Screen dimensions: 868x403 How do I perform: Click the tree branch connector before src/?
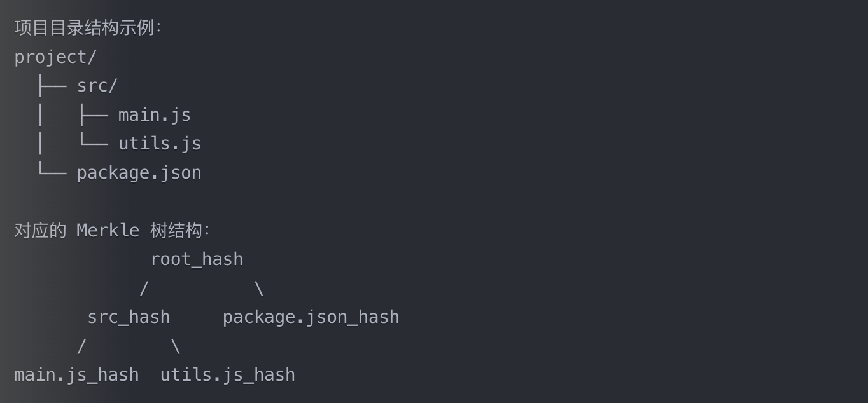point(52,86)
